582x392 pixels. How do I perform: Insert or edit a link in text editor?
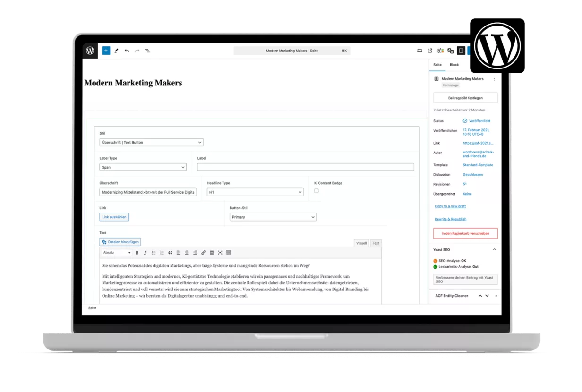tap(204, 253)
